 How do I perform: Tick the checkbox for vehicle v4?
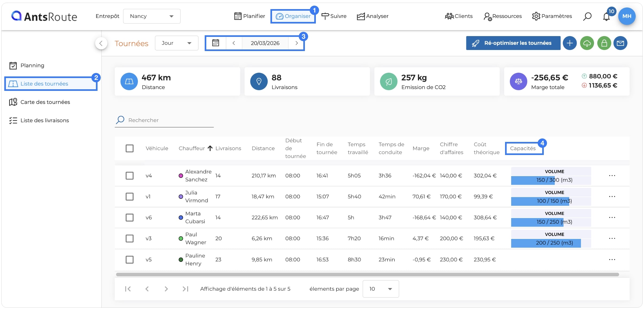click(x=130, y=176)
